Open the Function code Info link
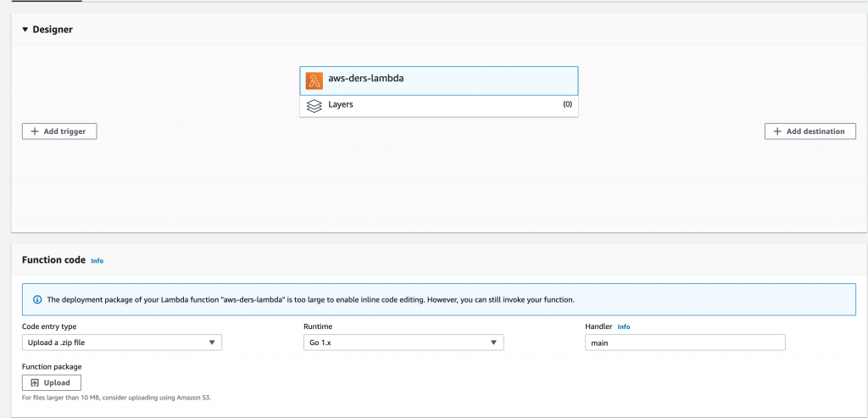The height and width of the screenshot is (418, 868). (97, 261)
